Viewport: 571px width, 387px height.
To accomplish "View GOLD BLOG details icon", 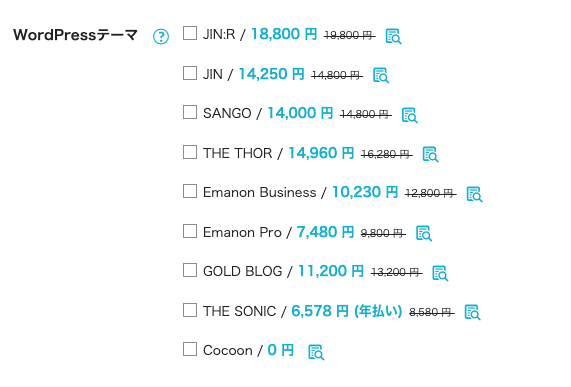I will click(x=440, y=273).
